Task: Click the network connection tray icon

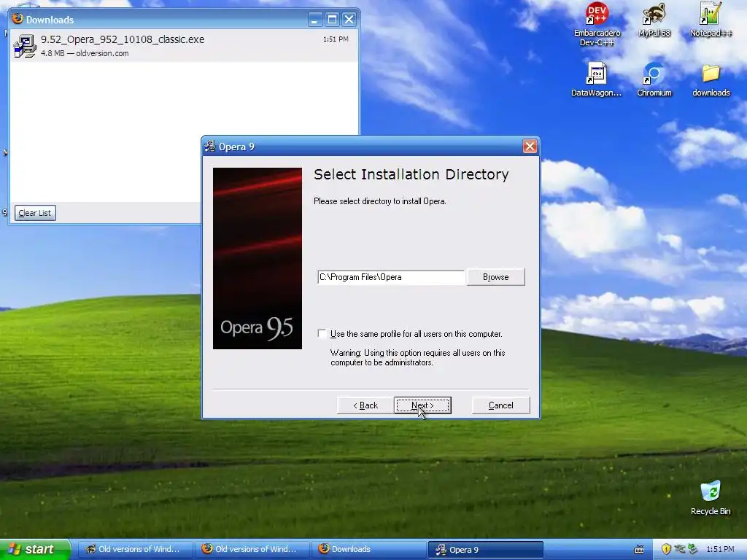Action: tap(679, 549)
